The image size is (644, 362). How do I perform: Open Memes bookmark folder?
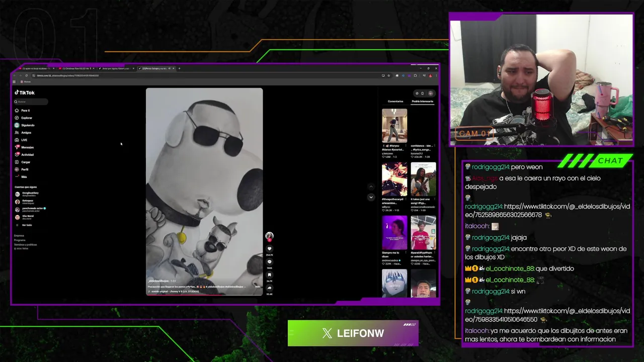tap(27, 81)
